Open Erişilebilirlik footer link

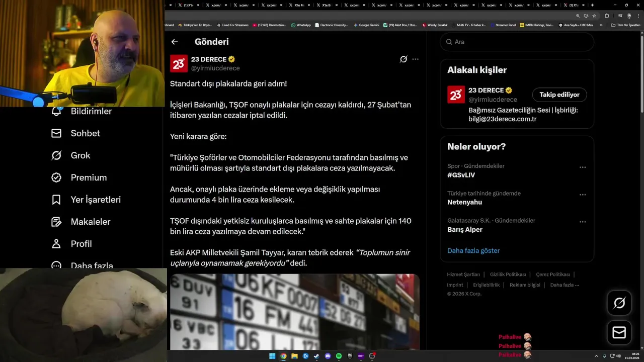click(x=487, y=285)
